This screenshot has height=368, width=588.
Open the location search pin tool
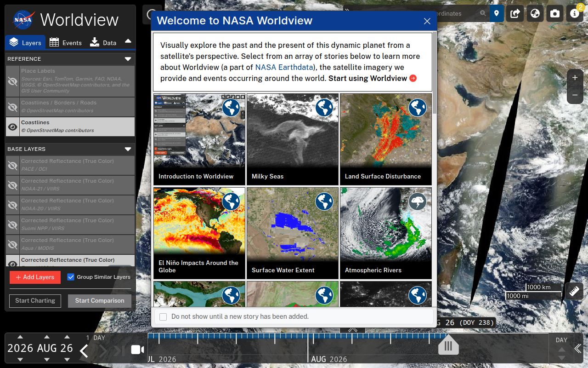tap(497, 13)
